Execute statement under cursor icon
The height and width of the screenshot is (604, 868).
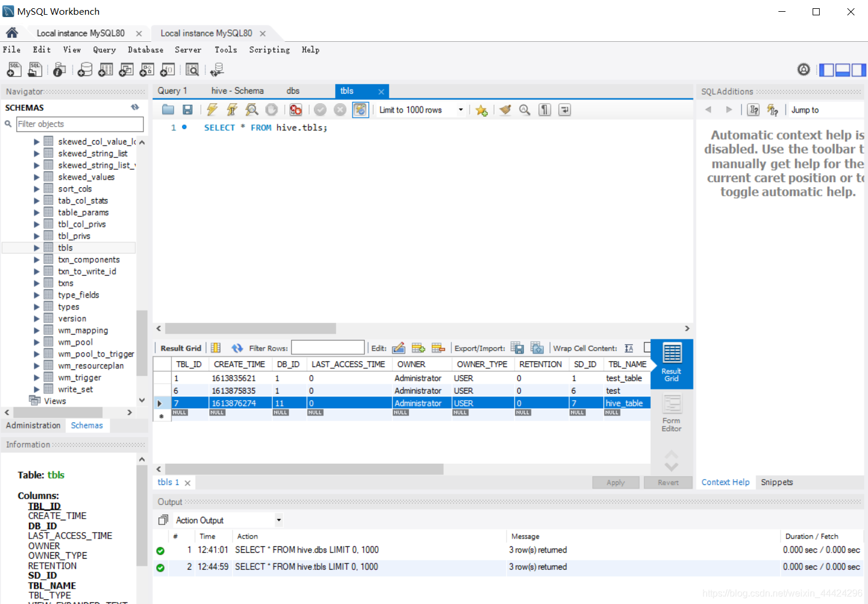[232, 110]
